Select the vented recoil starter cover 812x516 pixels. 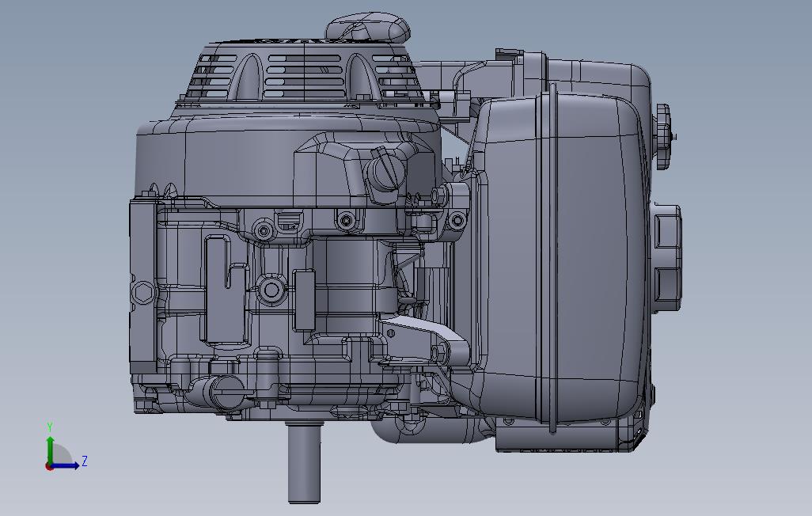click(303, 73)
